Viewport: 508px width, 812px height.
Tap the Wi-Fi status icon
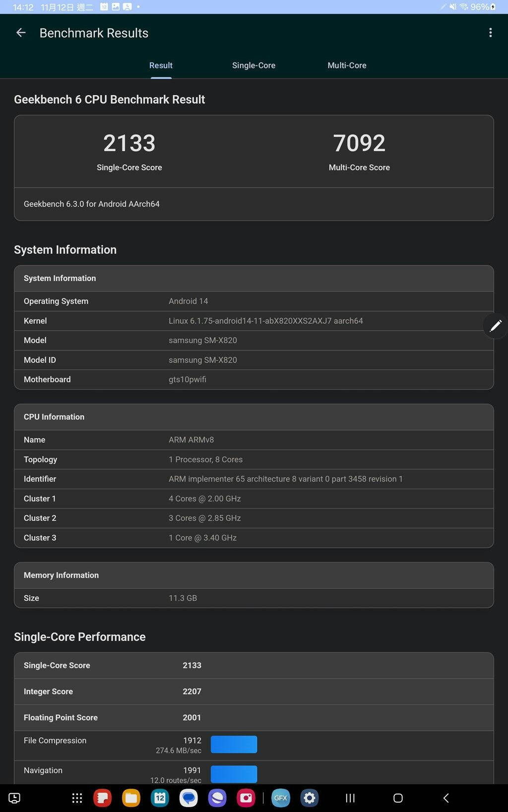click(464, 6)
